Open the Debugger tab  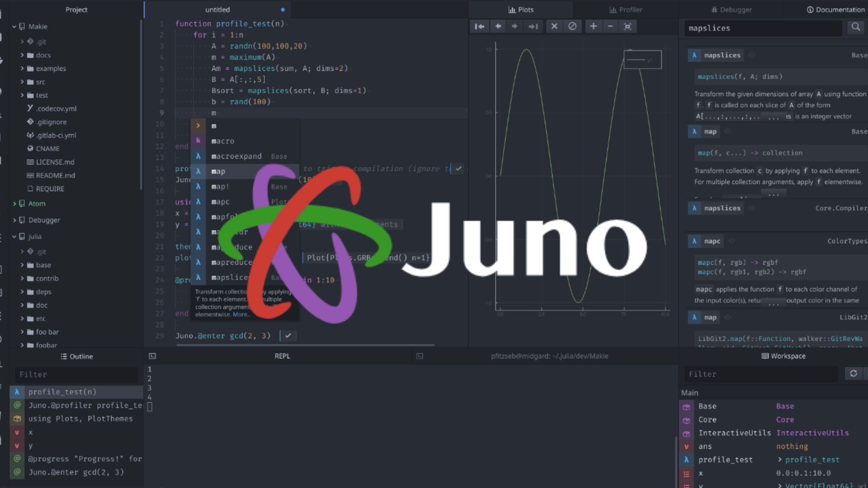[x=731, y=9]
